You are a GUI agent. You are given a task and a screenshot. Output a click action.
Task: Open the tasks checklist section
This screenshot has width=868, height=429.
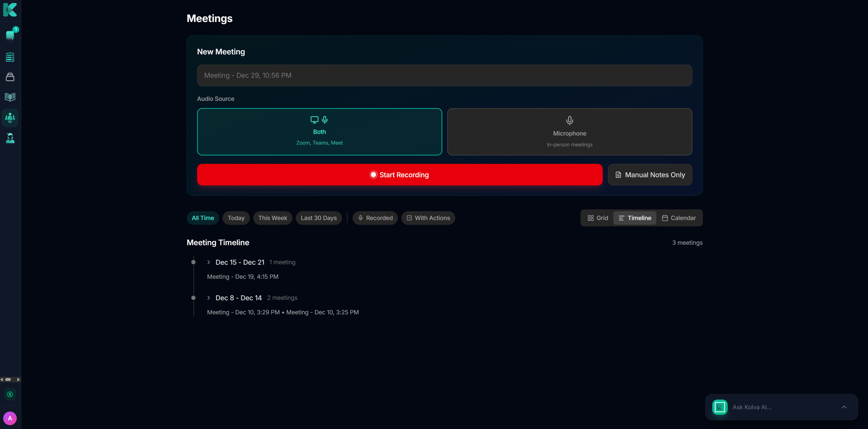pos(10,57)
